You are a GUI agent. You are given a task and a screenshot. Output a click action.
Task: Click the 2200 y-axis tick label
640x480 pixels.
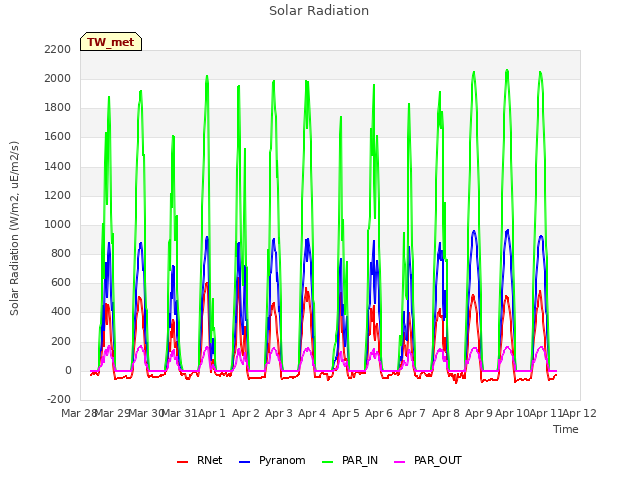tap(58, 49)
